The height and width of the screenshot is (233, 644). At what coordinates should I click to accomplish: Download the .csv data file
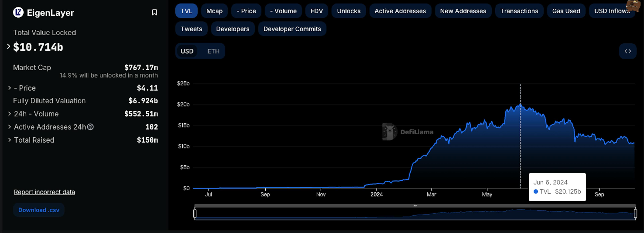coord(39,210)
